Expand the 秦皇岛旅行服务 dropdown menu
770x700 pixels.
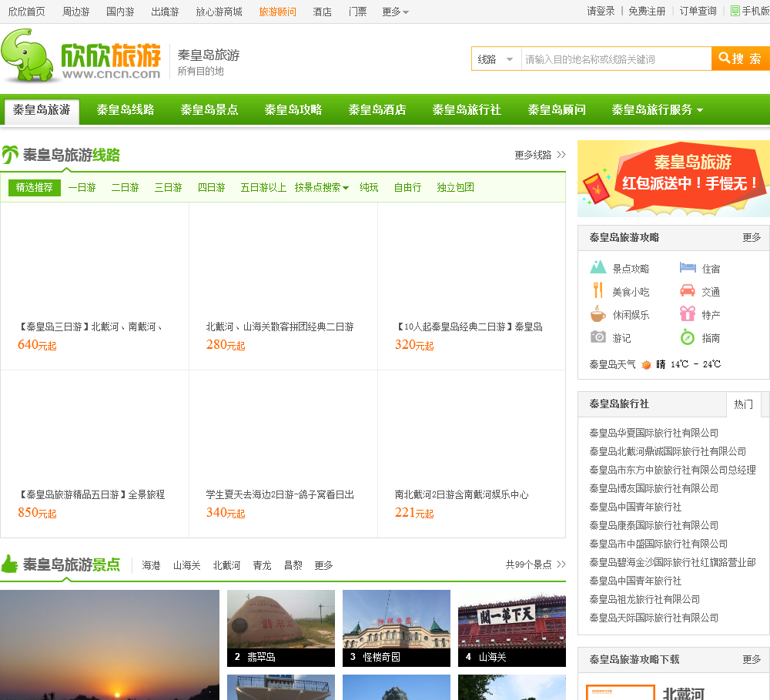pos(657,109)
